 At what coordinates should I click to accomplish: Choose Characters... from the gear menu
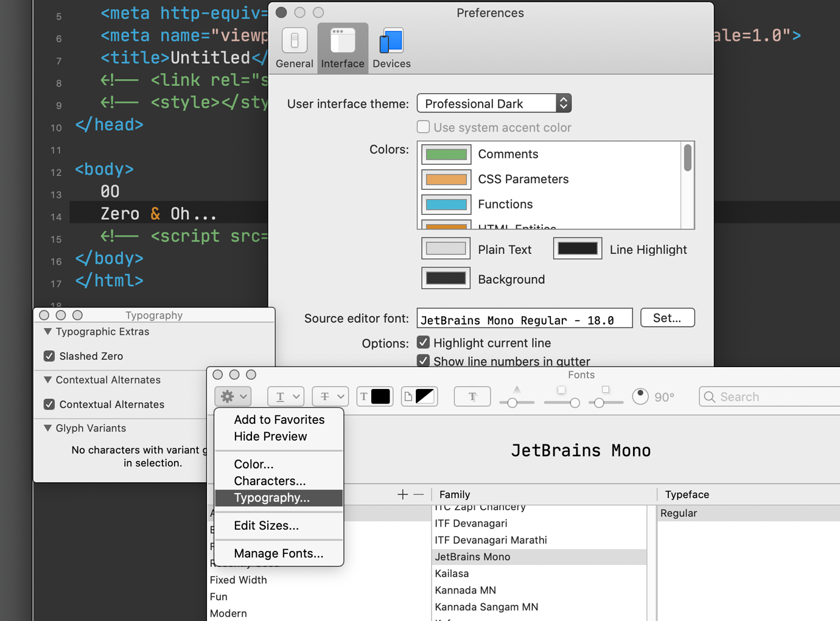(279, 481)
